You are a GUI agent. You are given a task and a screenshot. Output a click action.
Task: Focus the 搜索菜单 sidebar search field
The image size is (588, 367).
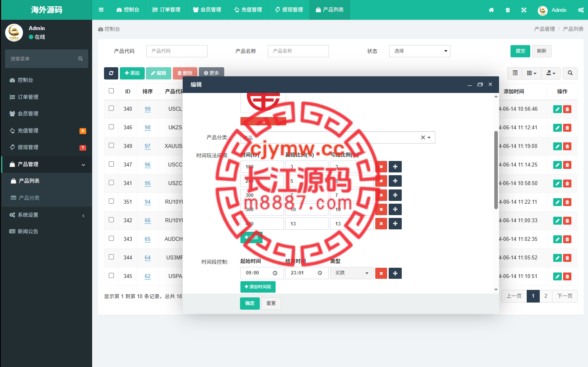point(47,59)
